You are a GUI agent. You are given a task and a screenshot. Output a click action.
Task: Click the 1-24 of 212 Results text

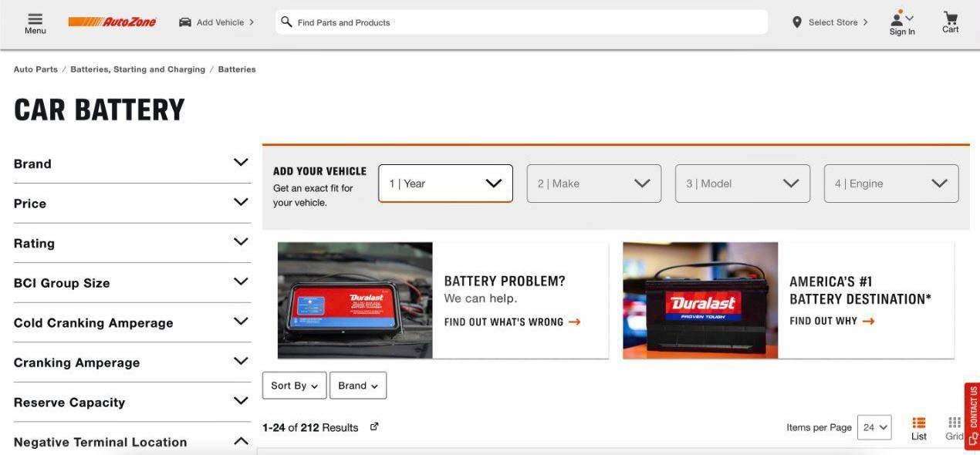click(310, 427)
